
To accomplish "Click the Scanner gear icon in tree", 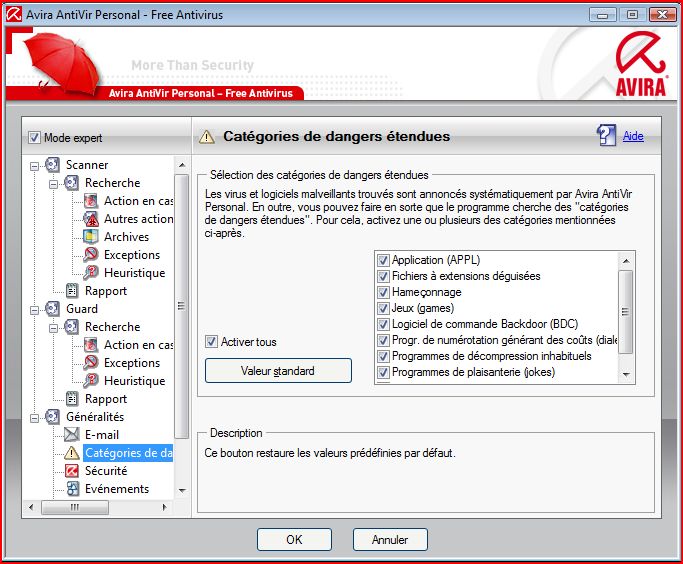I will click(52, 165).
